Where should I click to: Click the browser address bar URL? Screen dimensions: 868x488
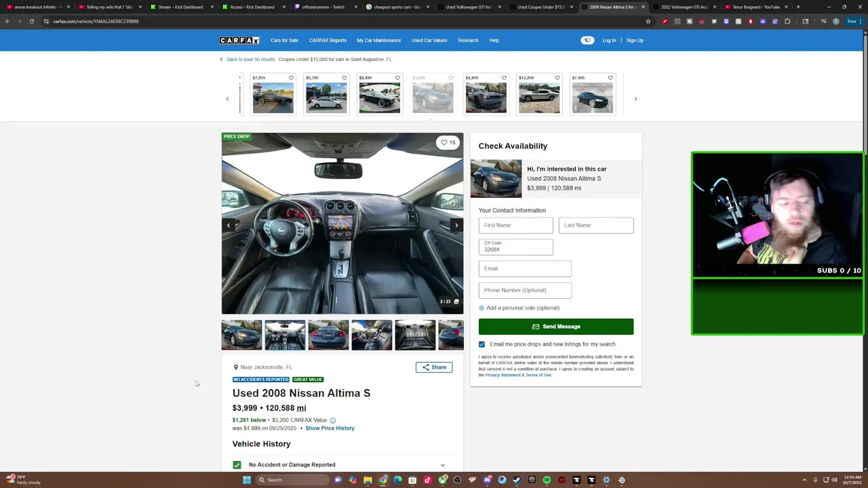(x=96, y=21)
